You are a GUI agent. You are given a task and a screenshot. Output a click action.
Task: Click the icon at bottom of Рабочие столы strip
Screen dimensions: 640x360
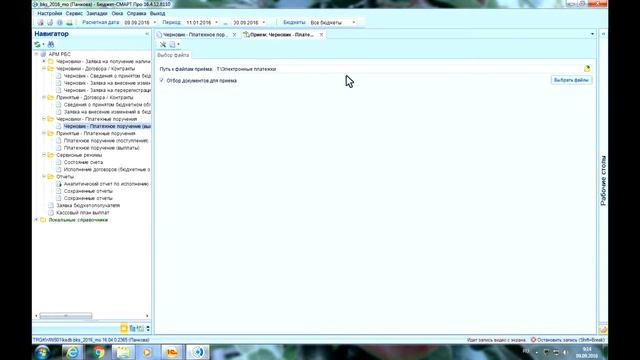pyautogui.click(x=603, y=328)
